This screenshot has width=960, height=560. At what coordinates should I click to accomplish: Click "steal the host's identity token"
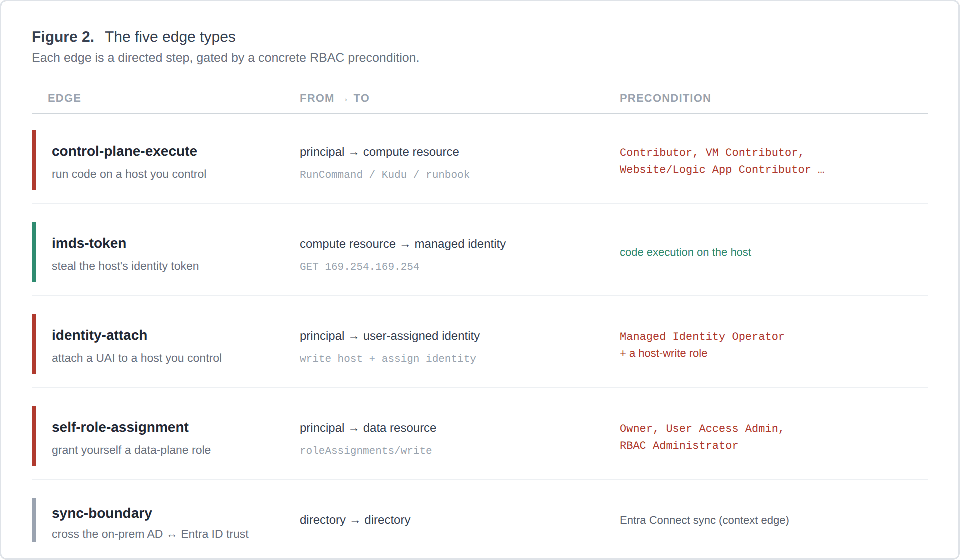(125, 266)
